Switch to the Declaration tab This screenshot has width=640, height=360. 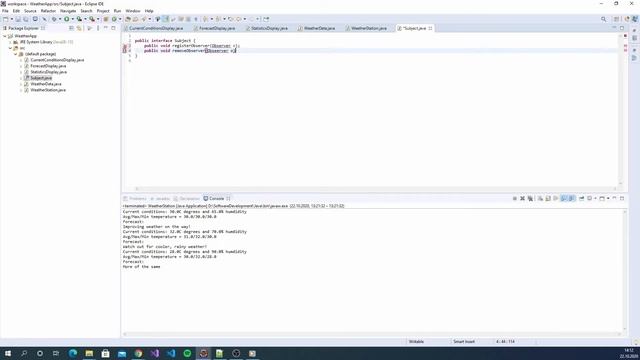tap(187, 199)
